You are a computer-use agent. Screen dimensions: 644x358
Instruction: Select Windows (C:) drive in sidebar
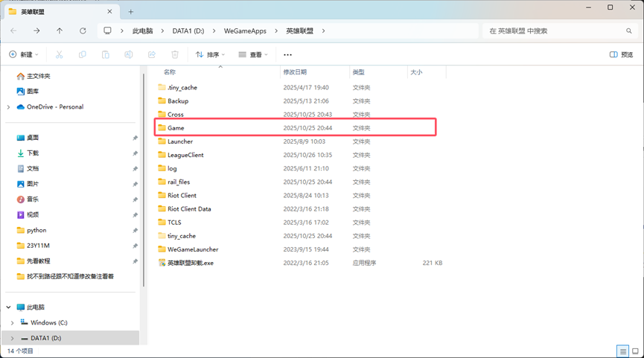pyautogui.click(x=44, y=323)
